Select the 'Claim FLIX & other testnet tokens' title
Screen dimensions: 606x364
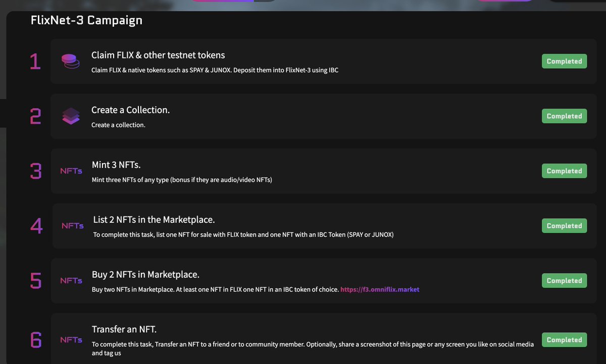[158, 55]
